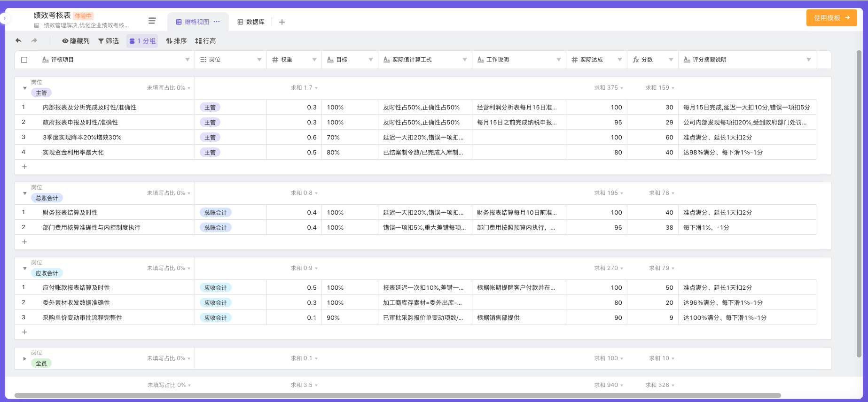Open 主管 group 求和 1.7 statistic menu
The height and width of the screenshot is (402, 868).
pyautogui.click(x=304, y=88)
